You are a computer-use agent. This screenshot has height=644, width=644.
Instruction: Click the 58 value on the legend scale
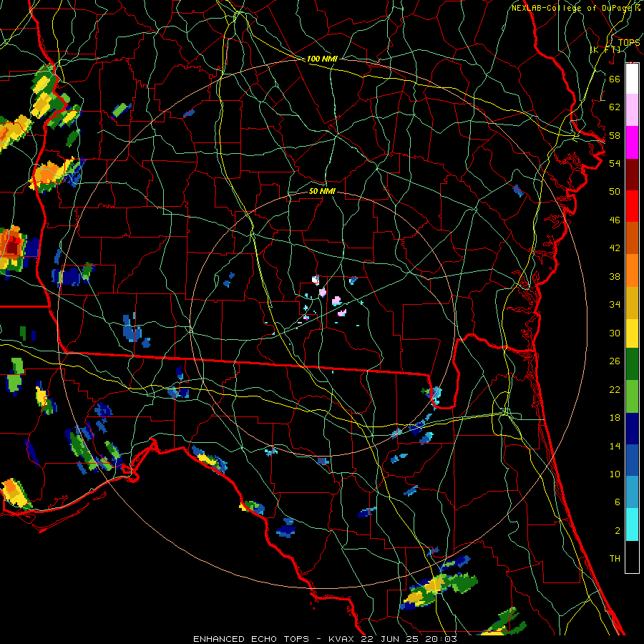pos(615,135)
